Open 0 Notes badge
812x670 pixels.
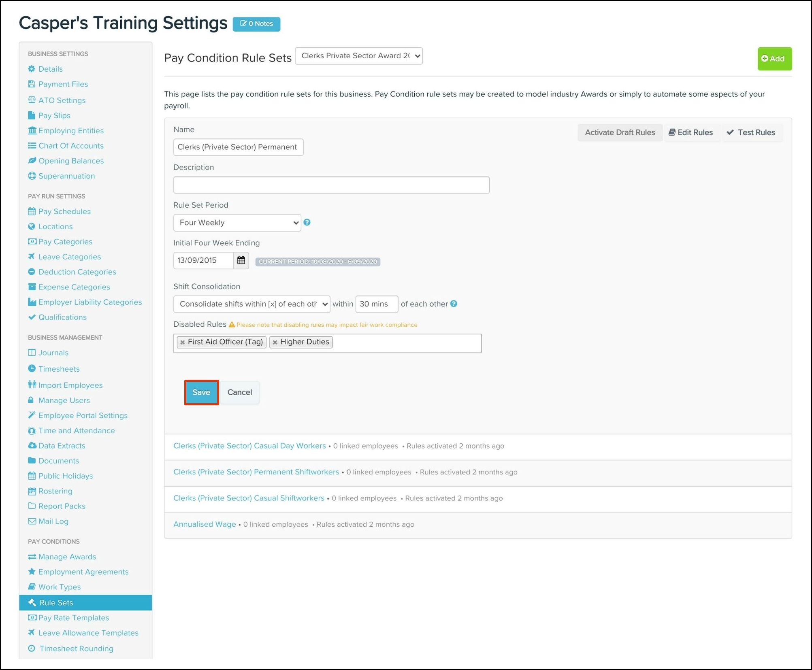point(256,24)
